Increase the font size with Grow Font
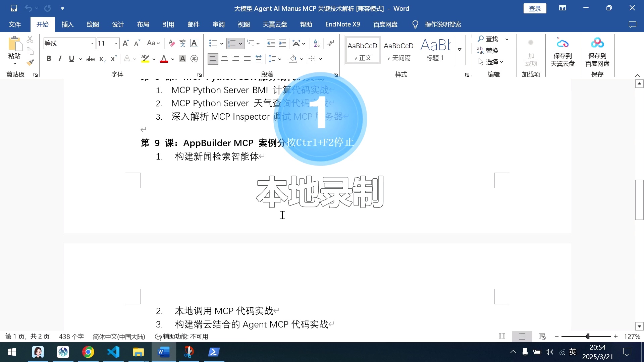 pos(125,43)
